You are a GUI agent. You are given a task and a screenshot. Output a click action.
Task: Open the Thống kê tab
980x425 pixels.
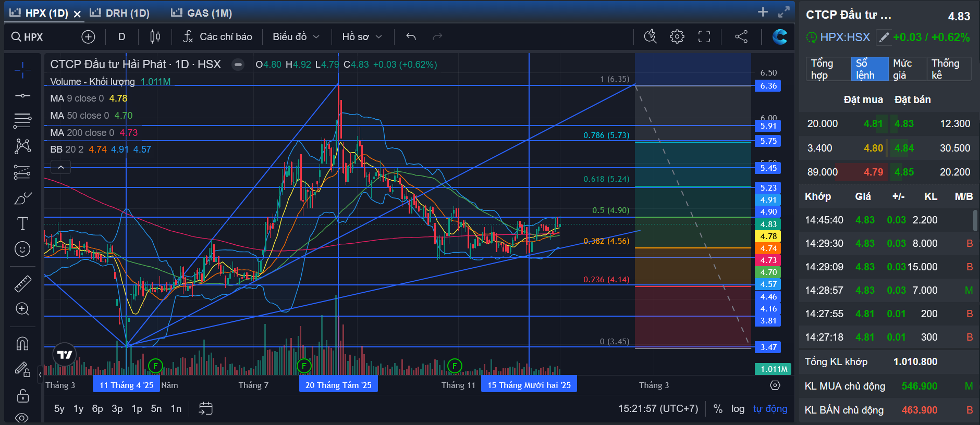(949, 69)
